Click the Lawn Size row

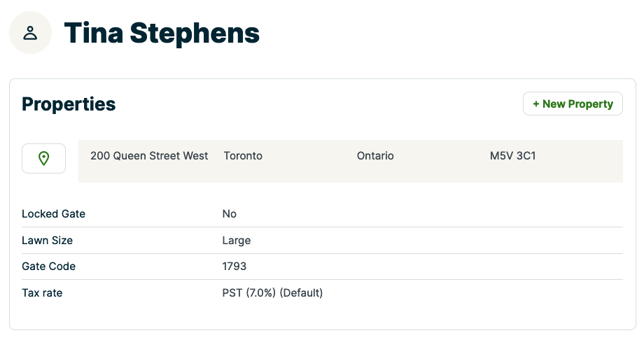[x=420, y=241]
